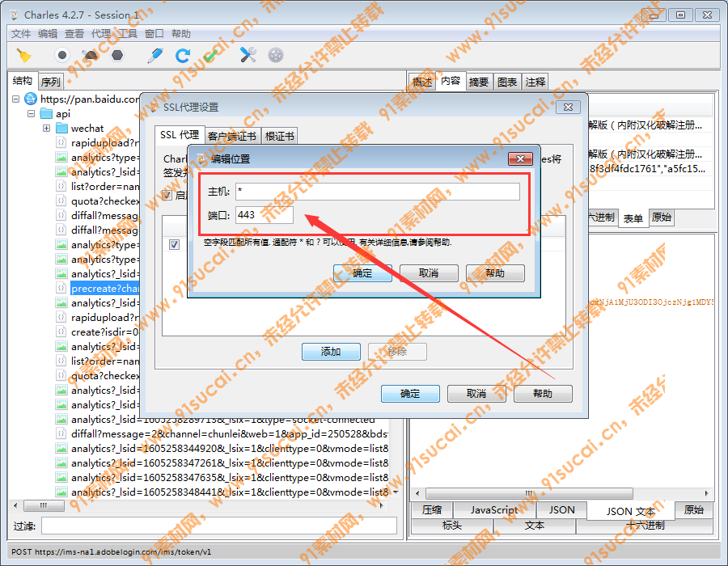
Task: Toggle recording with the record button icon
Action: (x=62, y=55)
